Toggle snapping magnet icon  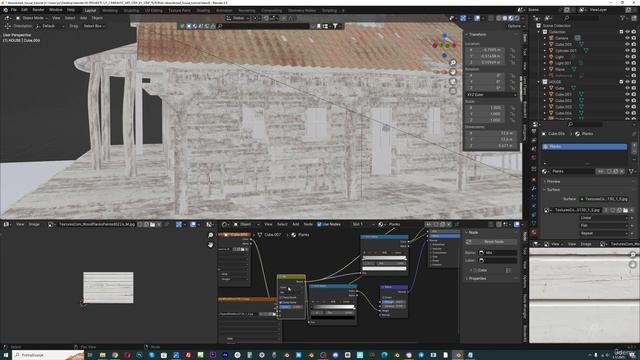266,18
